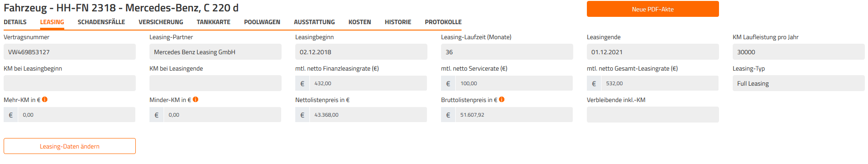Click the info icon next to Mehr-KM in €

point(45,99)
